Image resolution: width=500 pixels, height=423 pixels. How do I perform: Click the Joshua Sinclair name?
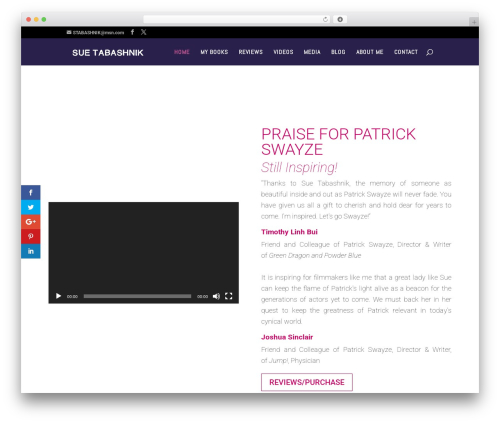287,337
